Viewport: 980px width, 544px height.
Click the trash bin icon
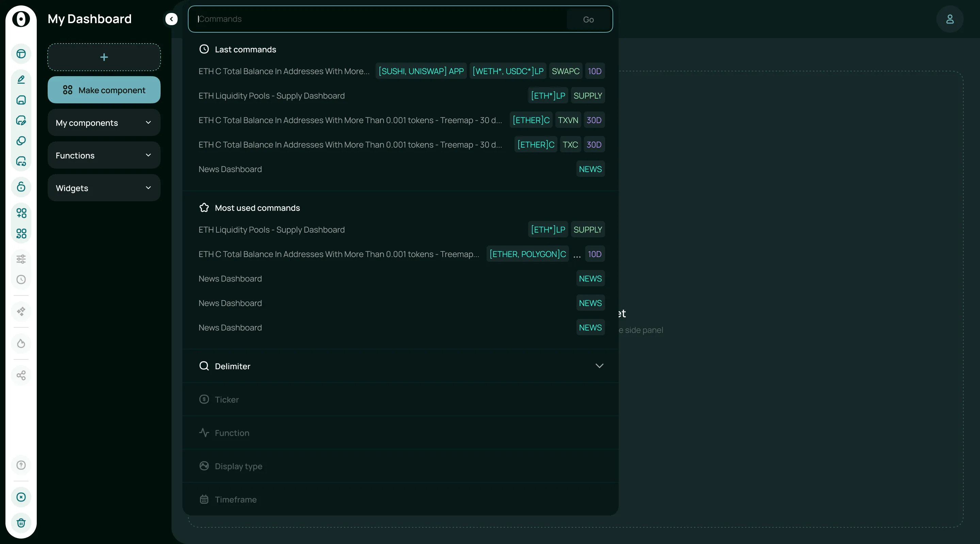point(21,523)
